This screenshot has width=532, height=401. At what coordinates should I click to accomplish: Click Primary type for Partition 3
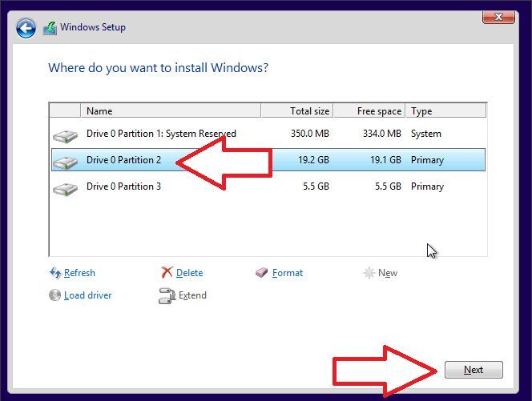[427, 186]
